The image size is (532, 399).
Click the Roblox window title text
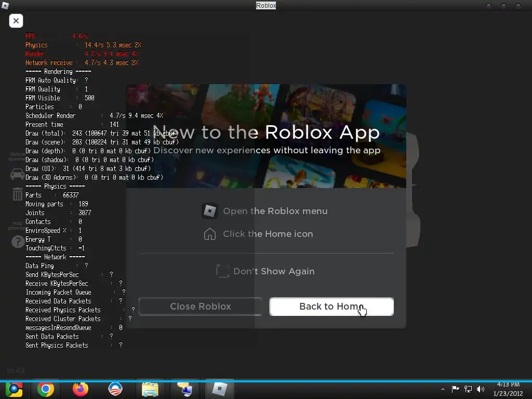[x=266, y=5]
